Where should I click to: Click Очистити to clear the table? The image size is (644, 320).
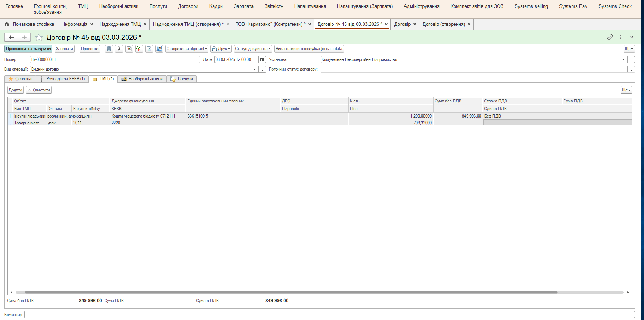[39, 90]
